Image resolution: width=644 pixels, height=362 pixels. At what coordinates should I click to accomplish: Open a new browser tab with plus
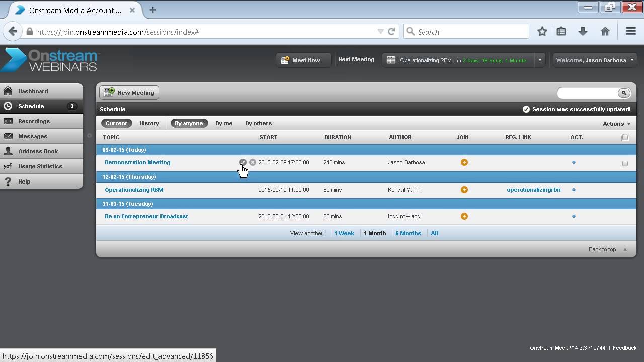pos(153,10)
